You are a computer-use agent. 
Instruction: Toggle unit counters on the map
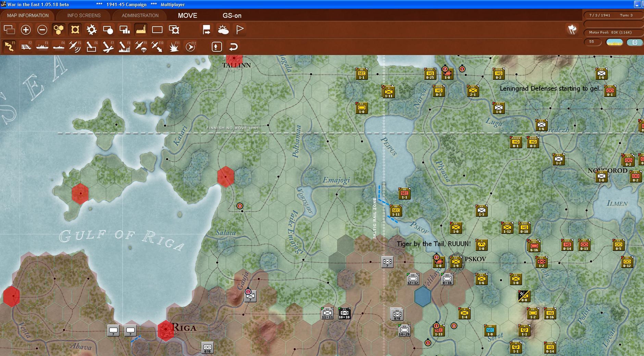[75, 30]
